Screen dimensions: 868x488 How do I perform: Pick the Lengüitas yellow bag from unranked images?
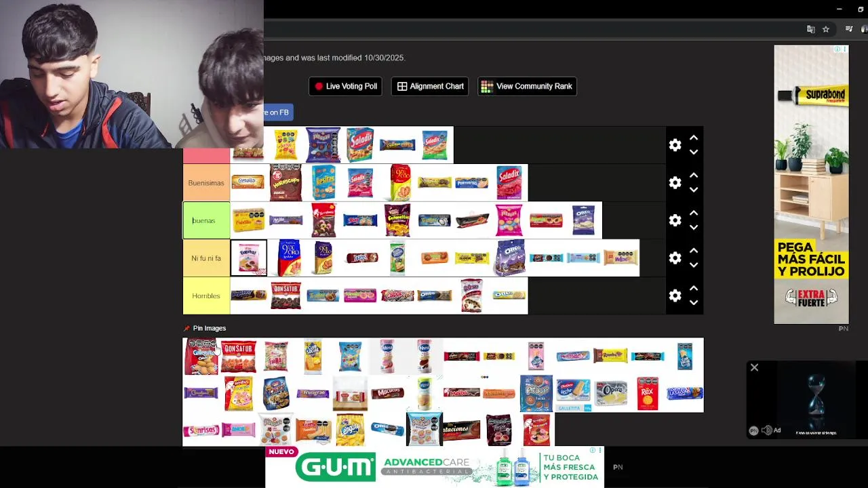pos(350,430)
